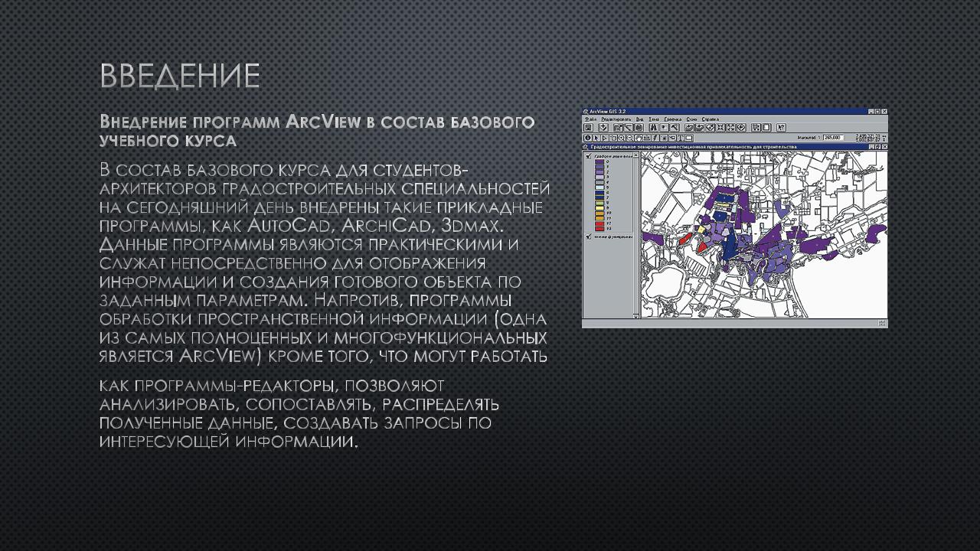Screen dimensions: 980x551
Task: Open the Редактировать menu
Action: pos(616,119)
